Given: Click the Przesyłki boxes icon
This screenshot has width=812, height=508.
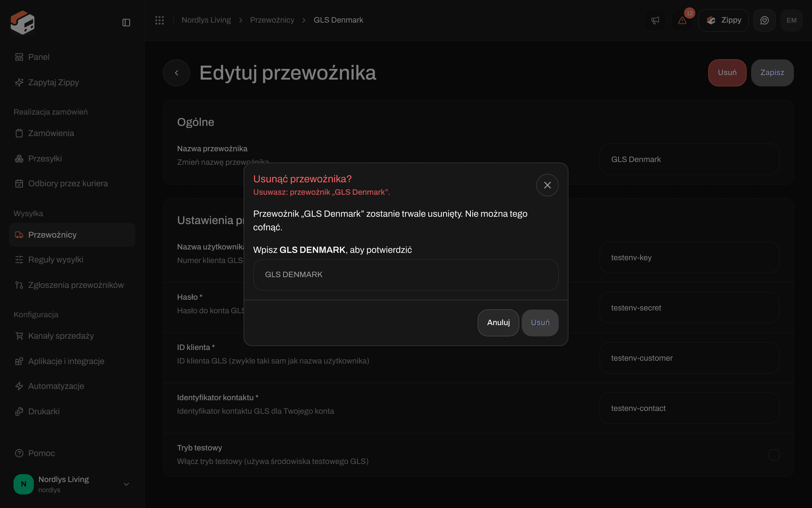Looking at the screenshot, I should point(19,159).
